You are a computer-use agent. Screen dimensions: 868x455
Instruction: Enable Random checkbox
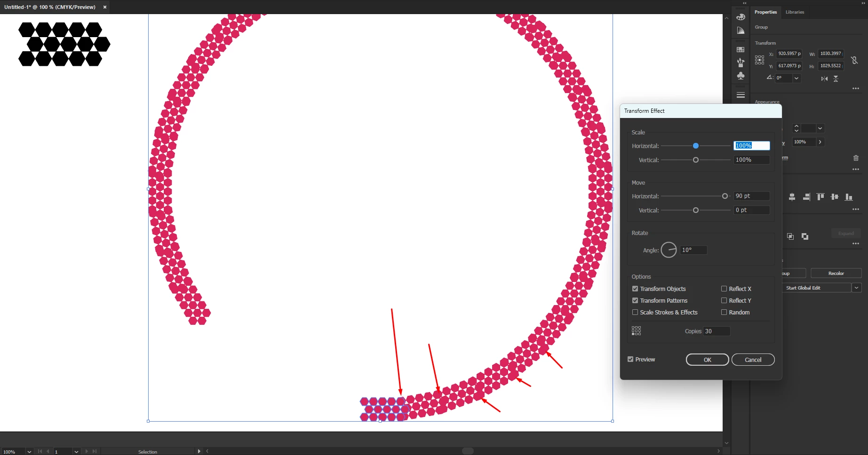pos(724,312)
